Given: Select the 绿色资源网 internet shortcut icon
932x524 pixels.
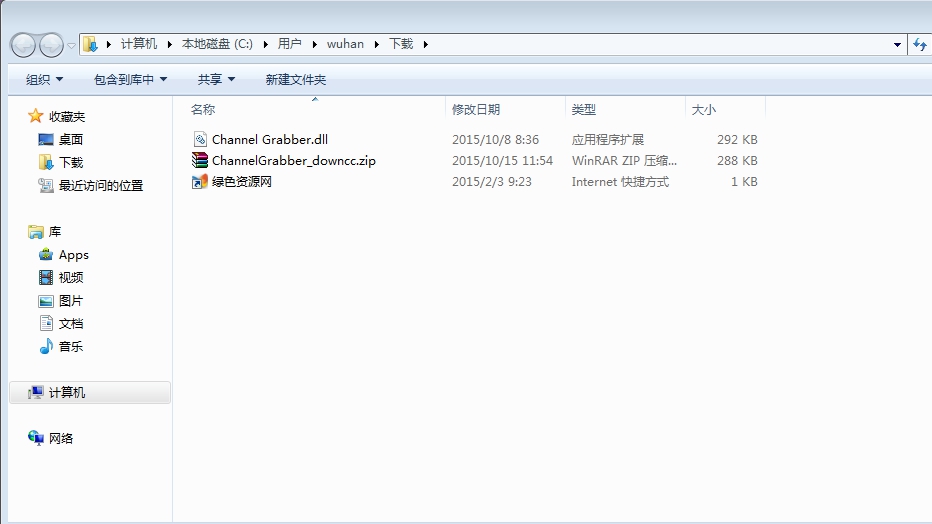Looking at the screenshot, I should tap(200, 182).
